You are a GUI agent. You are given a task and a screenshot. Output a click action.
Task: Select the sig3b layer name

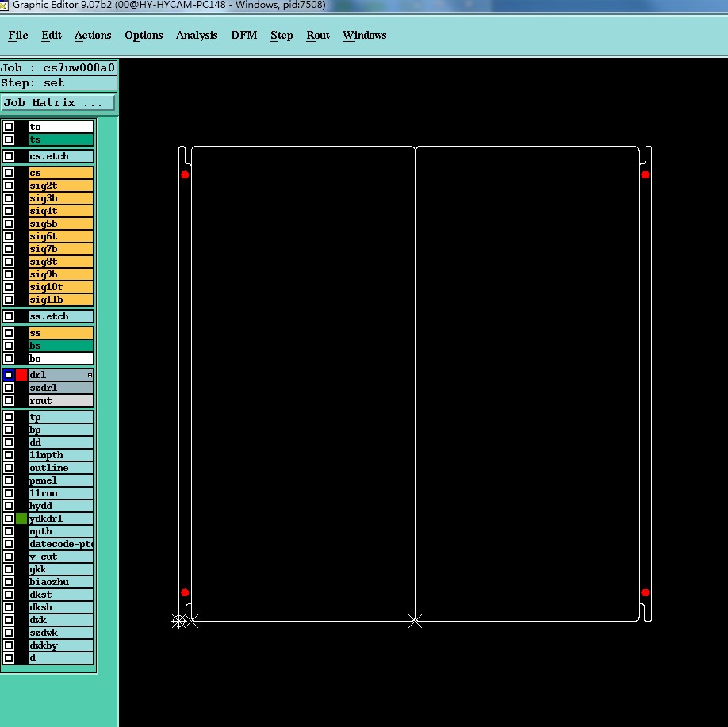point(61,198)
